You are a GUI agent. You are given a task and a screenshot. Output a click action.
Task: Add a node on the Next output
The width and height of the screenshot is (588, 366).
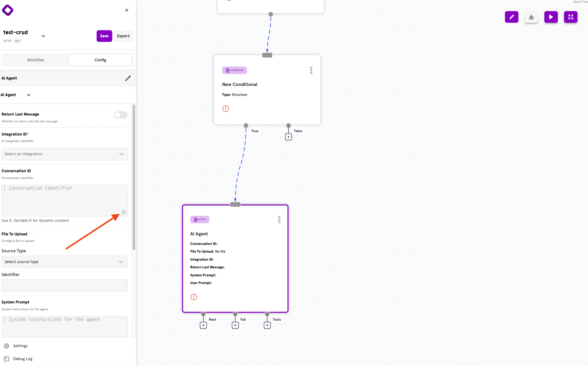(203, 325)
